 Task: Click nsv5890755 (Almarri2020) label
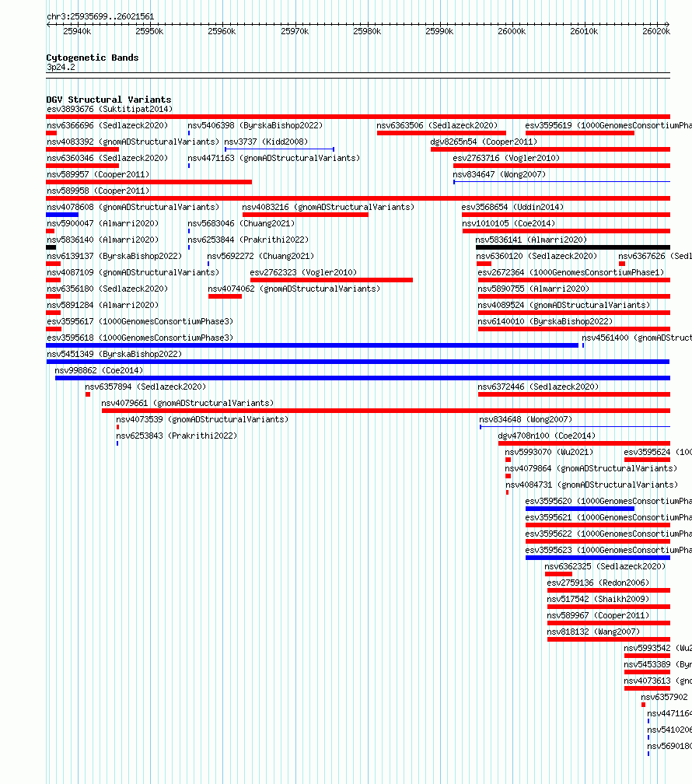tap(533, 289)
